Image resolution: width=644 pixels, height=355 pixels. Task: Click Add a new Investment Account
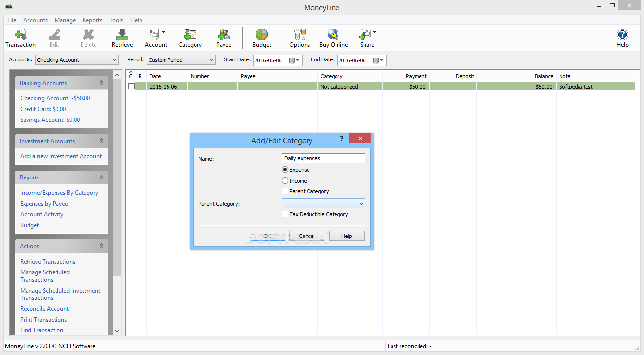tap(61, 156)
